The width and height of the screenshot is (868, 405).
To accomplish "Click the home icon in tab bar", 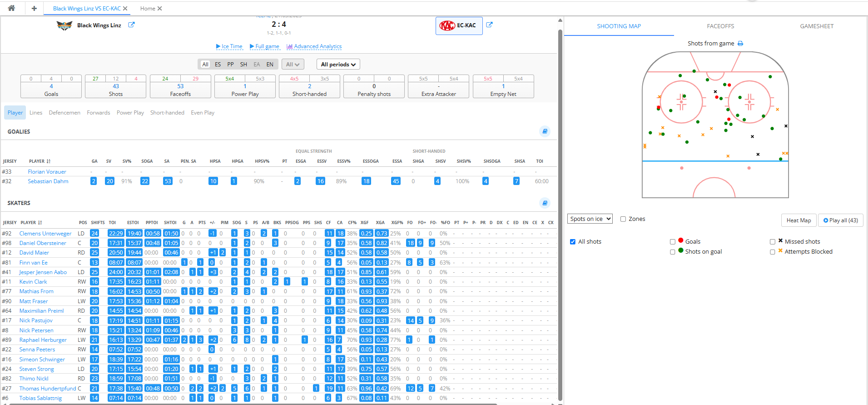I will (x=11, y=8).
